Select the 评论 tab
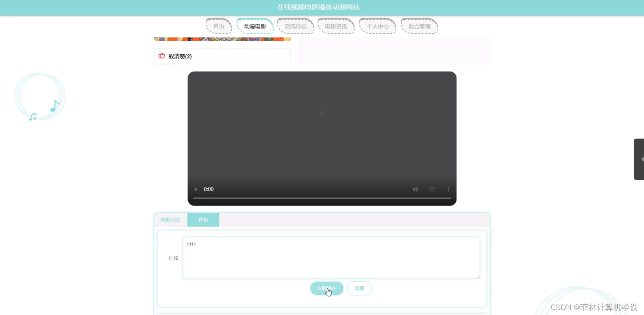The image size is (644, 315). pyautogui.click(x=203, y=220)
